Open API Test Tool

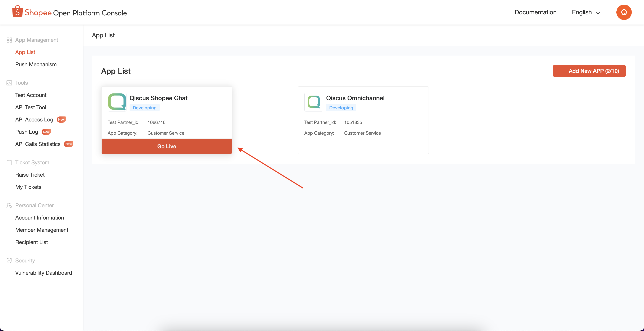tap(31, 107)
